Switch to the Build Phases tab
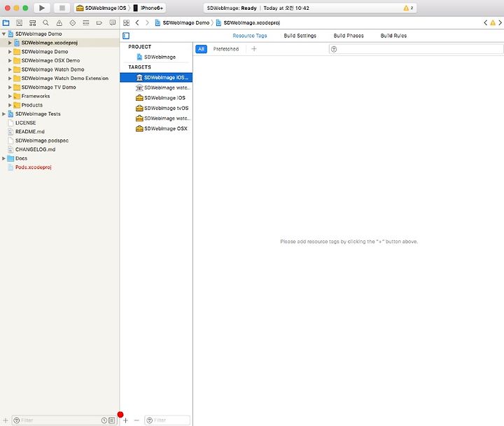Screen dimensions: 504x426 pyautogui.click(x=349, y=36)
